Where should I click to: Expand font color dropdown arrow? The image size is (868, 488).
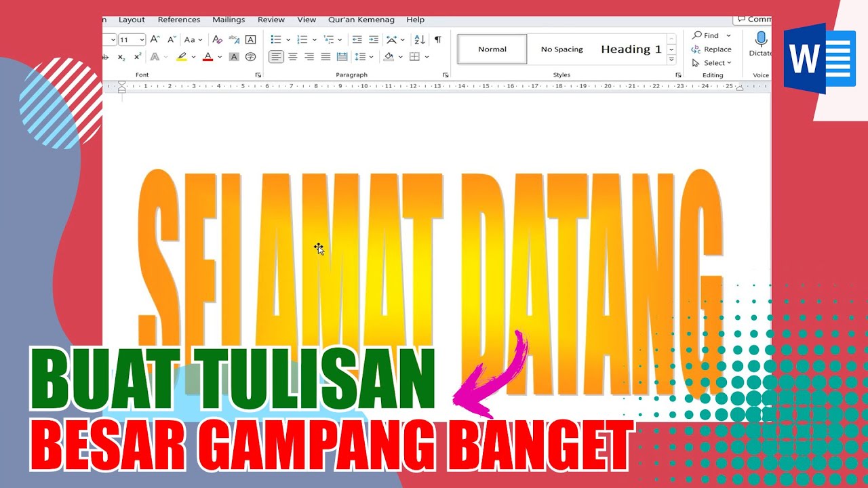tap(220, 57)
